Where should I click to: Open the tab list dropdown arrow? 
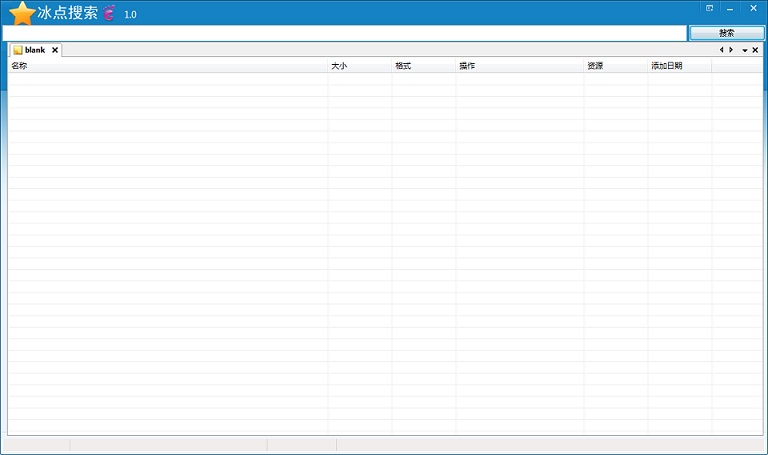pyautogui.click(x=744, y=50)
